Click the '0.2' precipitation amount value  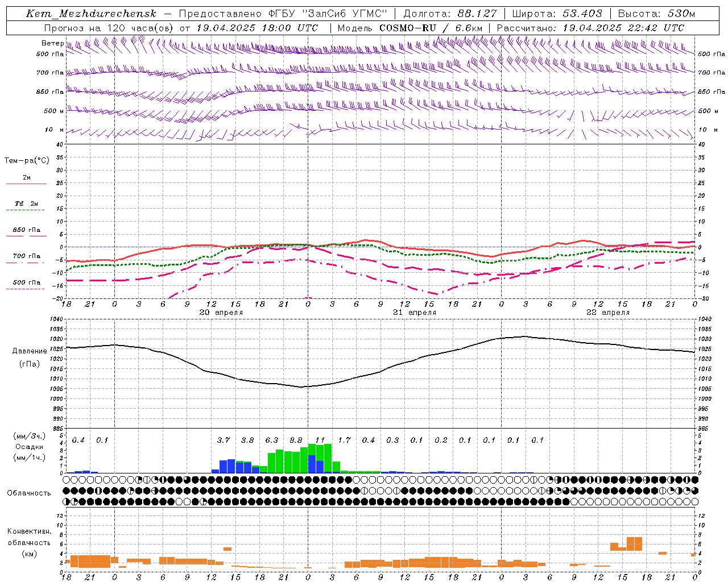coord(441,440)
